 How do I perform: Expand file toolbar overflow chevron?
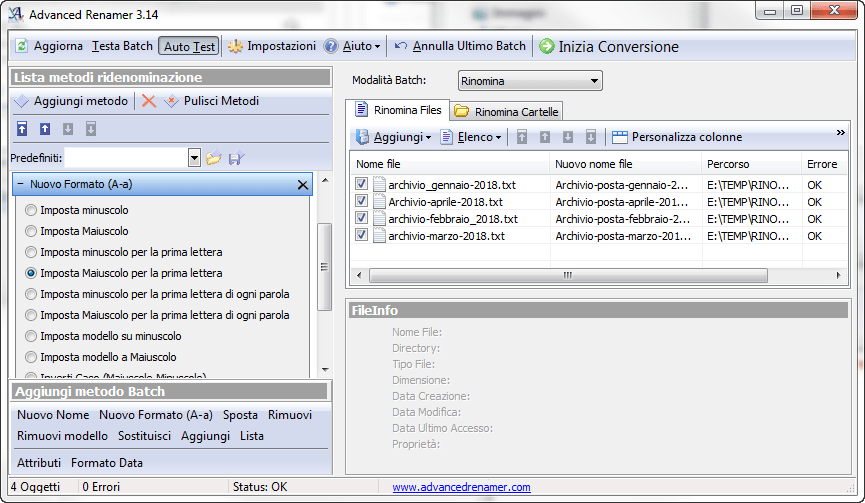pos(840,132)
